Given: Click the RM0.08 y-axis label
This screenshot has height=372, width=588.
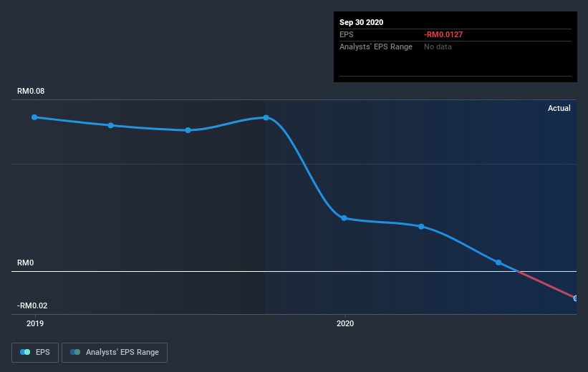Looking at the screenshot, I should [31, 91].
